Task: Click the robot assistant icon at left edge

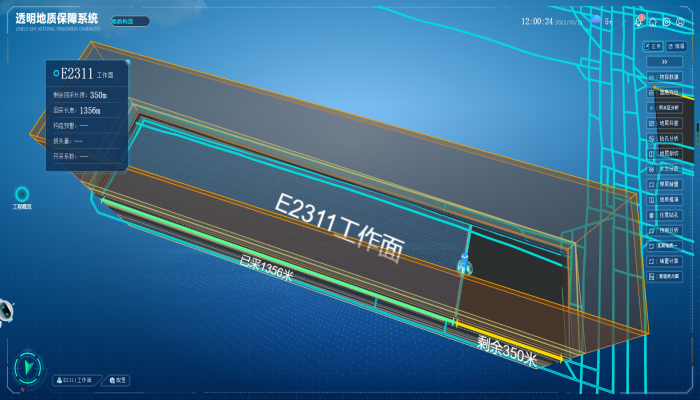Action: (x=4, y=310)
